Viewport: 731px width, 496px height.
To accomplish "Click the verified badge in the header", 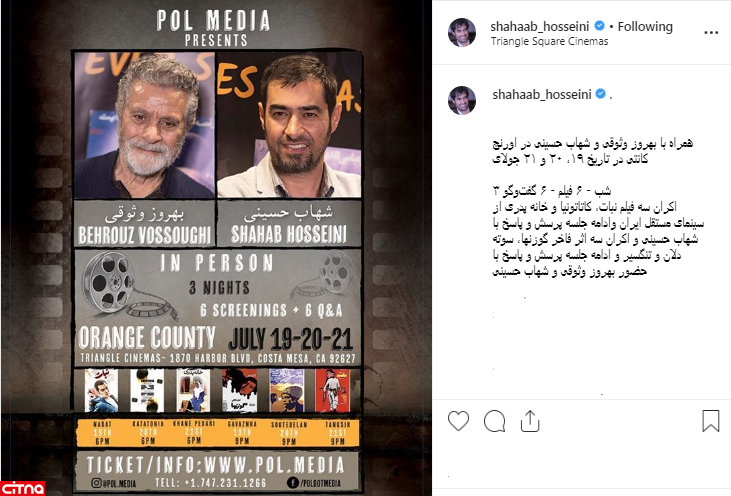I will coord(600,26).
